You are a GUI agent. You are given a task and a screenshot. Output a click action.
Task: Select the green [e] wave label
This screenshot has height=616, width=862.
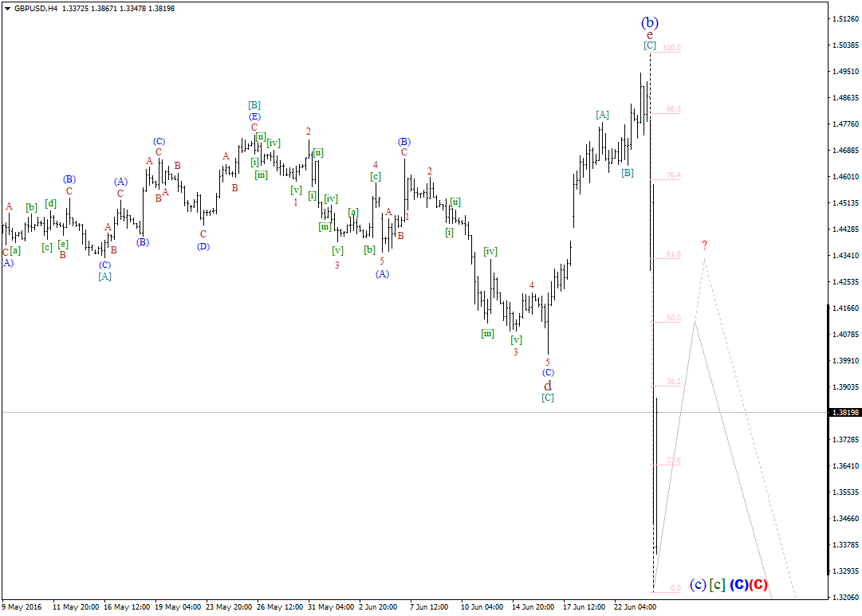point(63,244)
